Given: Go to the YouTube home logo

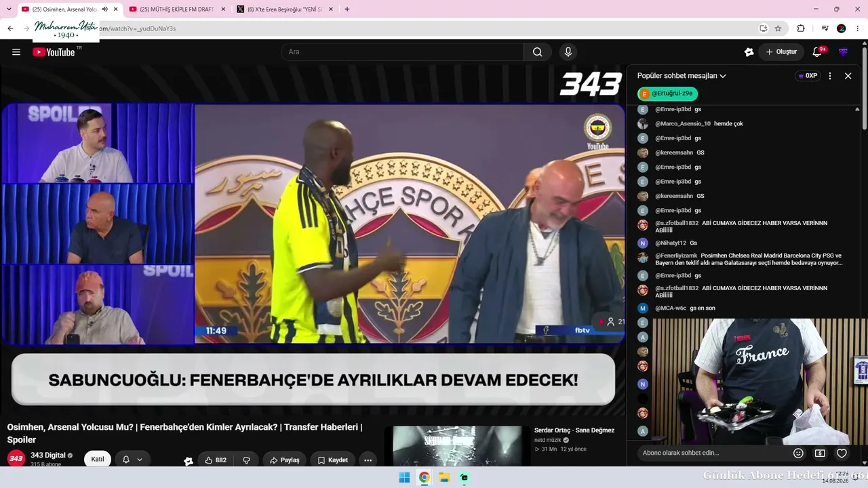Looking at the screenshot, I should [54, 52].
